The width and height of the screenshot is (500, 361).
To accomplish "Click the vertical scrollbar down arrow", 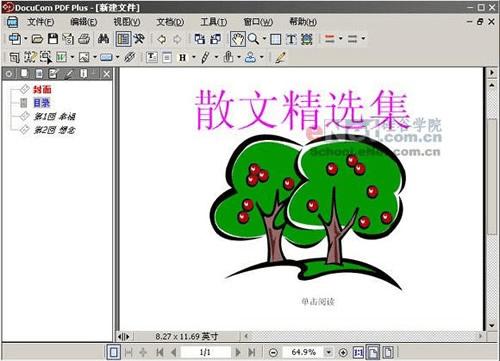I will click(x=492, y=326).
